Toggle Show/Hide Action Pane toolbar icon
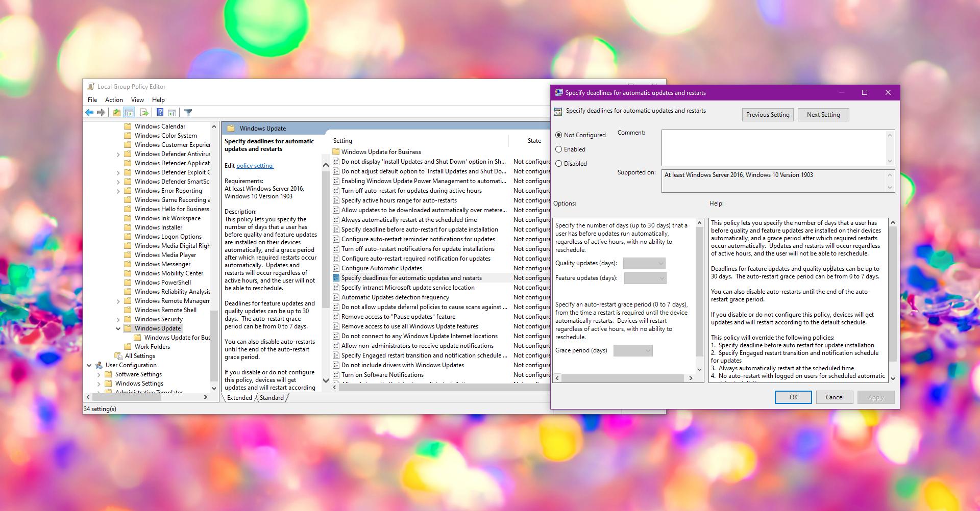The image size is (980, 511). 172,113
